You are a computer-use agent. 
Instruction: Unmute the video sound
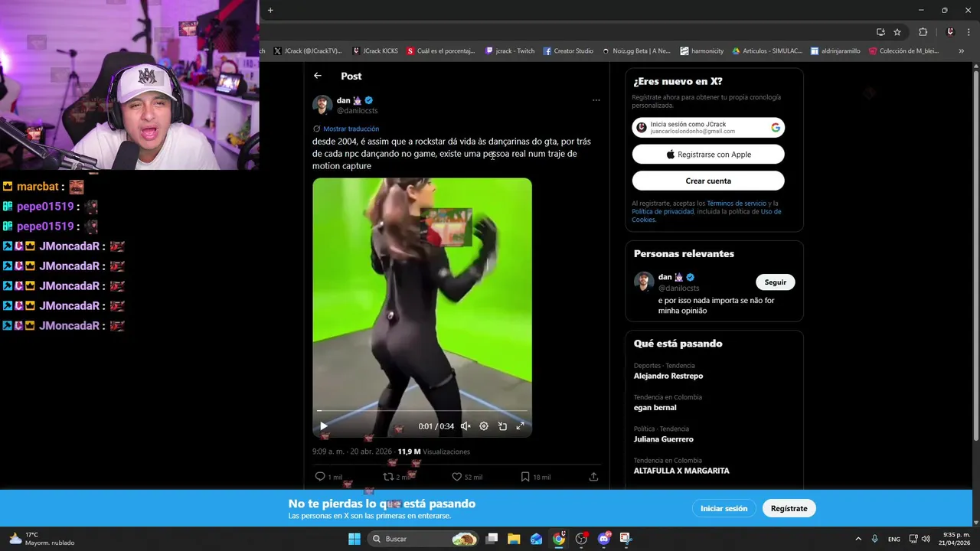(465, 426)
